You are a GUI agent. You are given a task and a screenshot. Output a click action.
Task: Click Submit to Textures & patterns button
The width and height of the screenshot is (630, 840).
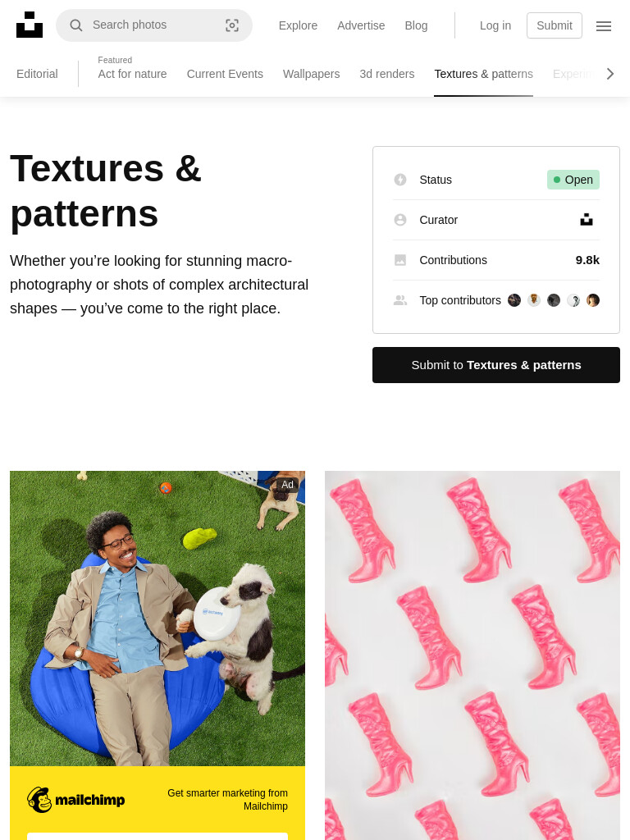point(496,365)
